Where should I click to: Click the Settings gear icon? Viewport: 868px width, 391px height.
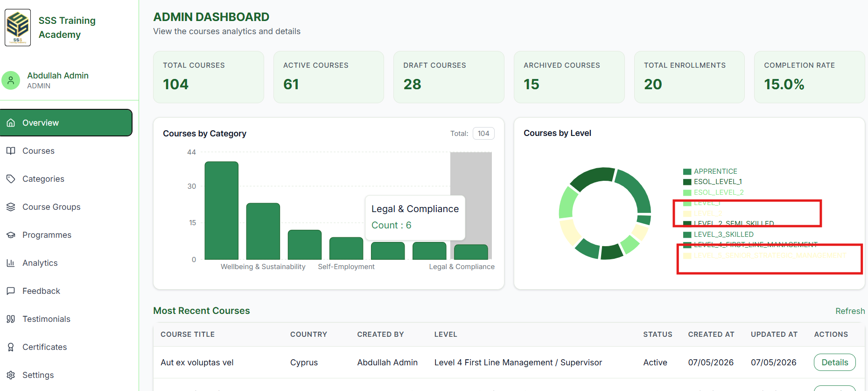coord(11,375)
